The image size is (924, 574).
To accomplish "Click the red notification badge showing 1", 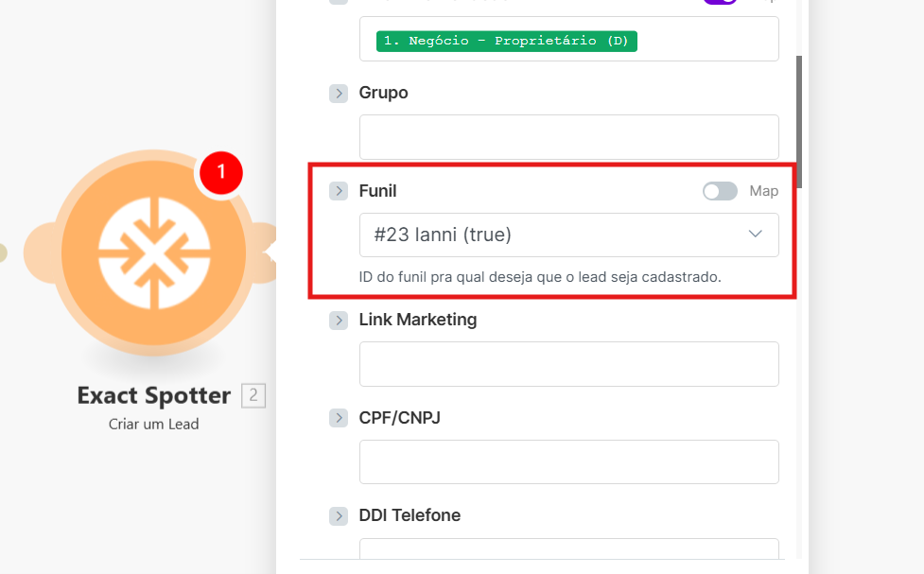I will pyautogui.click(x=221, y=172).
